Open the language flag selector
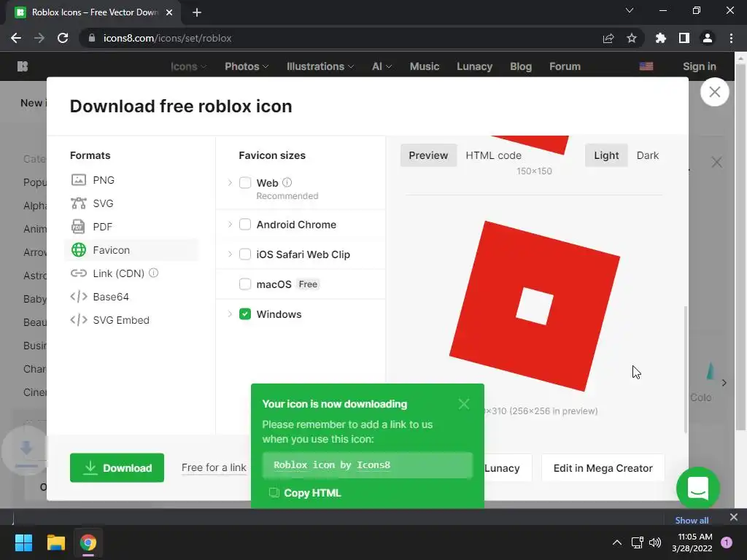 click(646, 66)
